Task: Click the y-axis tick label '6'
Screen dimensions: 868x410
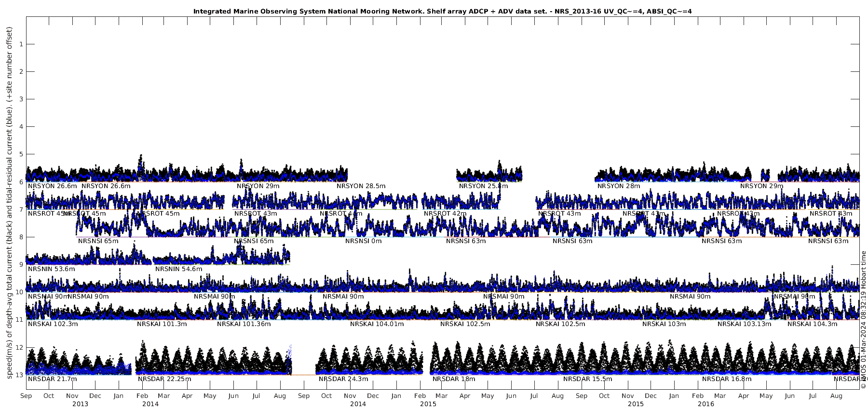Action: tap(21, 182)
